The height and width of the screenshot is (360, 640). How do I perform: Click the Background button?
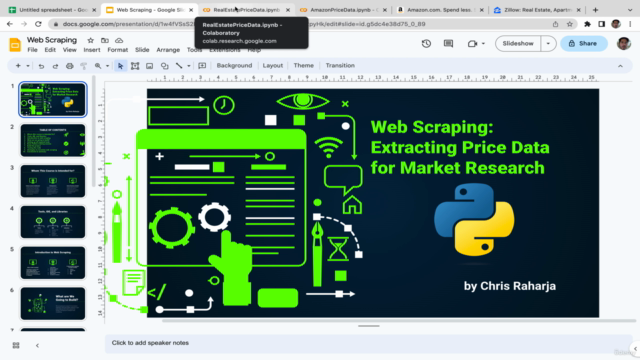(234, 66)
